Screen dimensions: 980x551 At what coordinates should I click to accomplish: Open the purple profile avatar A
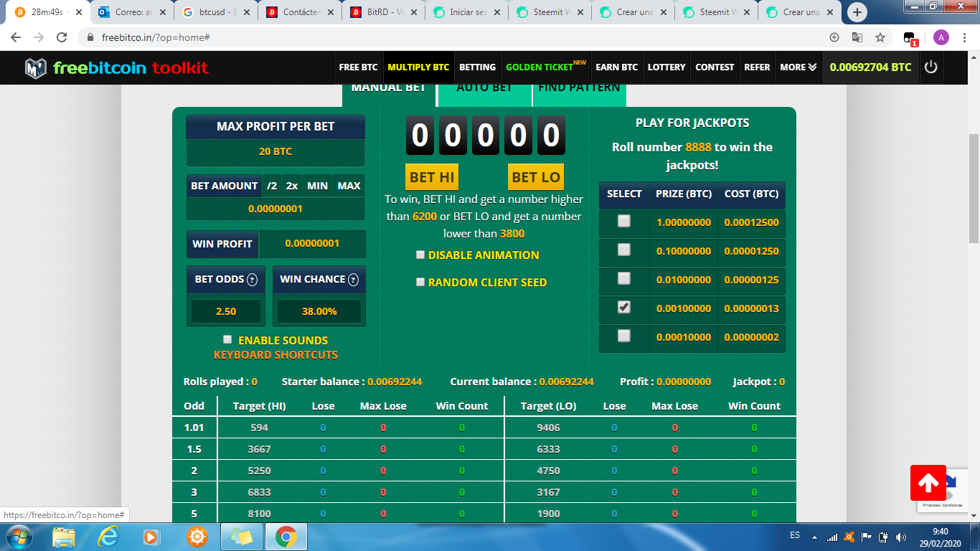pos(941,37)
